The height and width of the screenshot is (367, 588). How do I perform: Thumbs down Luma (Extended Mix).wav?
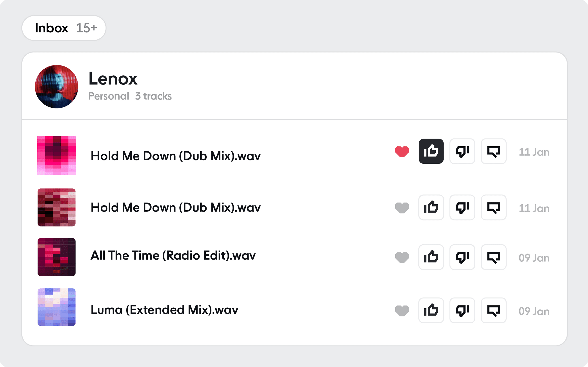point(462,310)
